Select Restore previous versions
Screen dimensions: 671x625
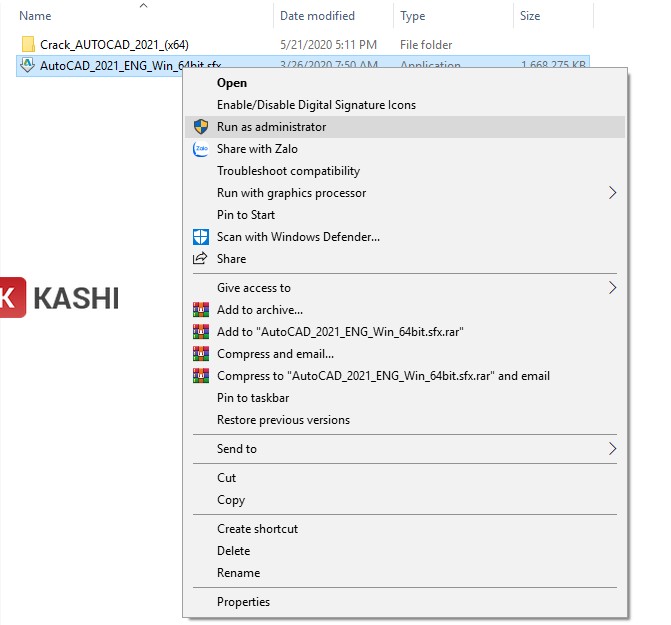pos(283,420)
